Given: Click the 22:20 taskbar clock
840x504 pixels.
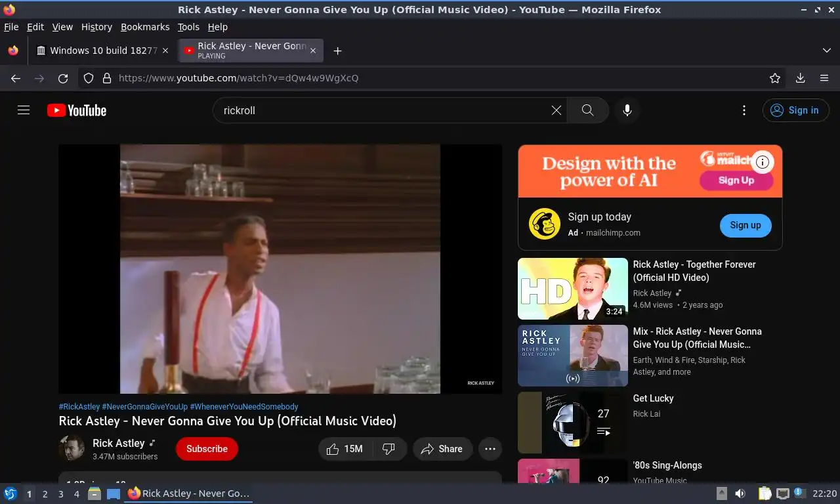Looking at the screenshot, I should [x=824, y=493].
